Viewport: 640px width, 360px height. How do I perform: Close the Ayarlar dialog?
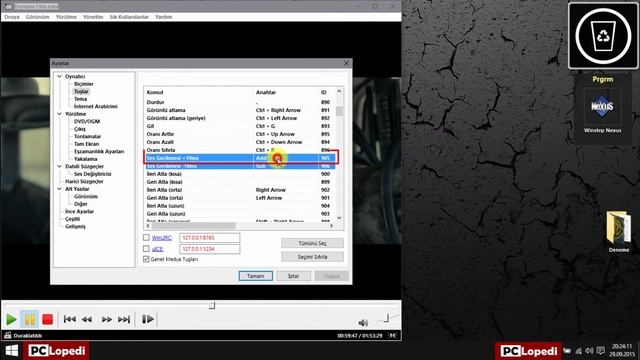pyautogui.click(x=347, y=63)
